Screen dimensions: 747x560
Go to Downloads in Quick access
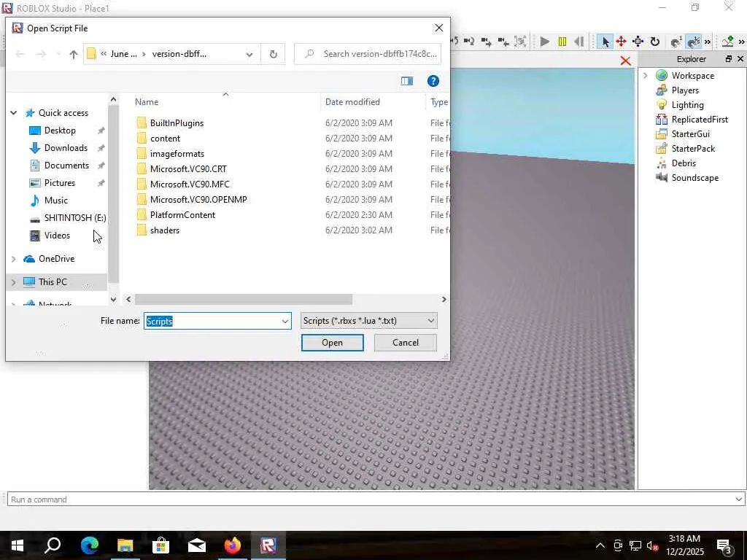(66, 148)
